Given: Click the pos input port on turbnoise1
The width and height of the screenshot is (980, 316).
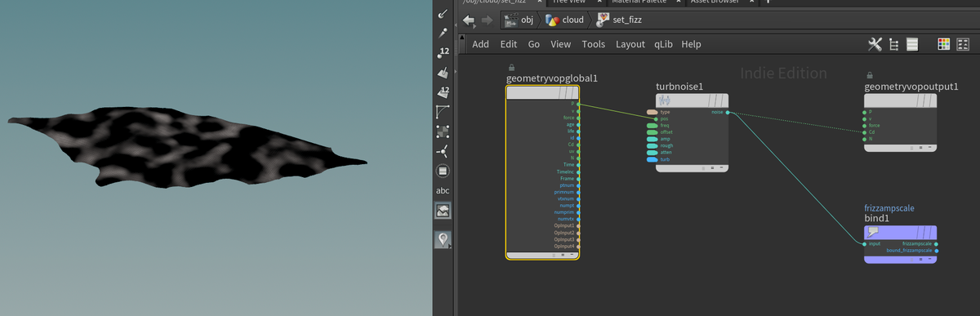Looking at the screenshot, I should (x=657, y=119).
